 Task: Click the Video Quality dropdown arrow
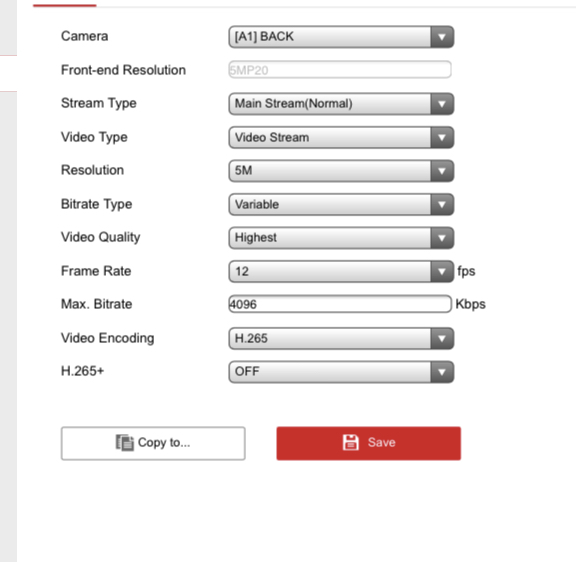[x=442, y=238]
